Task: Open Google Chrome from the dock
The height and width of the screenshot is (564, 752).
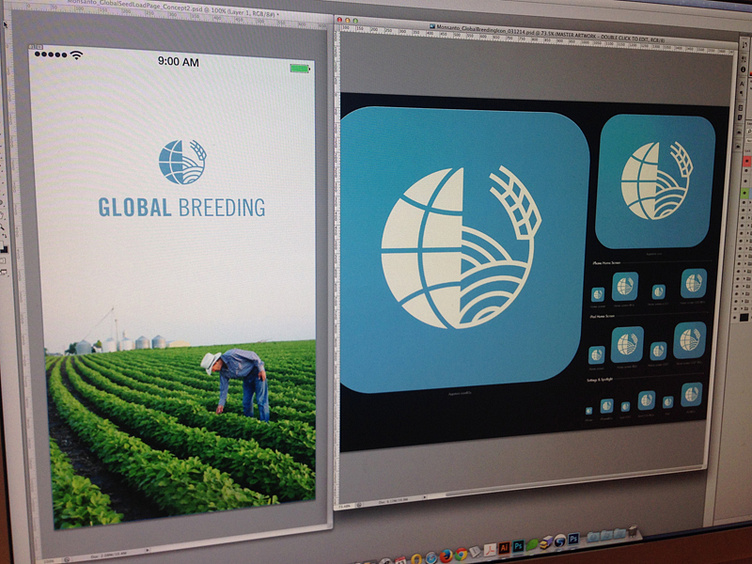Action: (x=461, y=554)
